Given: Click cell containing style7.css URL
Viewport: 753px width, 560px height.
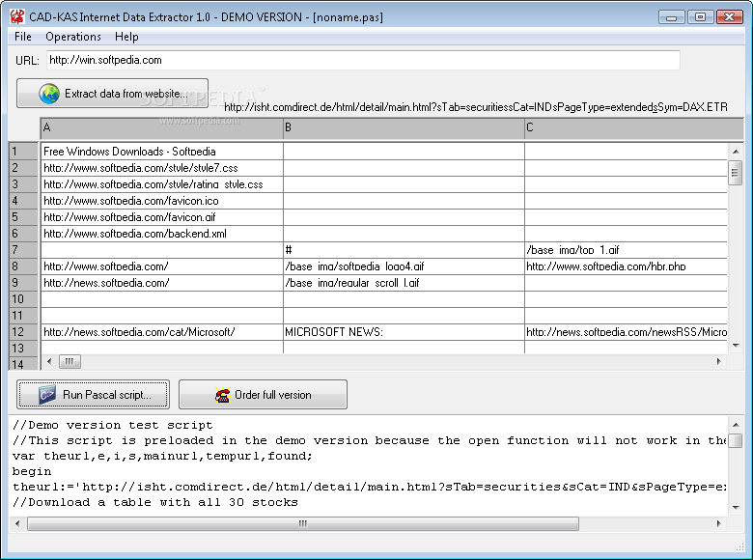Looking at the screenshot, I should point(162,168).
